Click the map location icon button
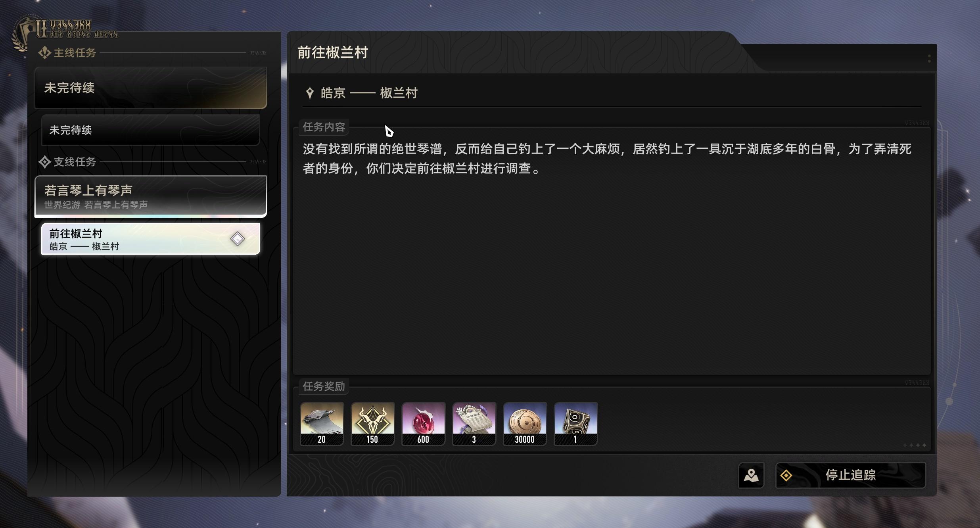Screen dimensions: 980x528 point(751,475)
